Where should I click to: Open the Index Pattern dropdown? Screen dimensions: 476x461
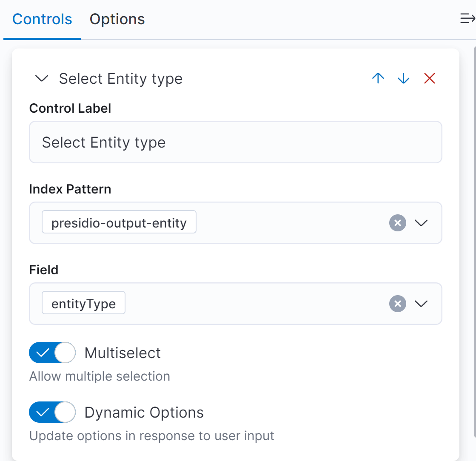pyautogui.click(x=421, y=223)
